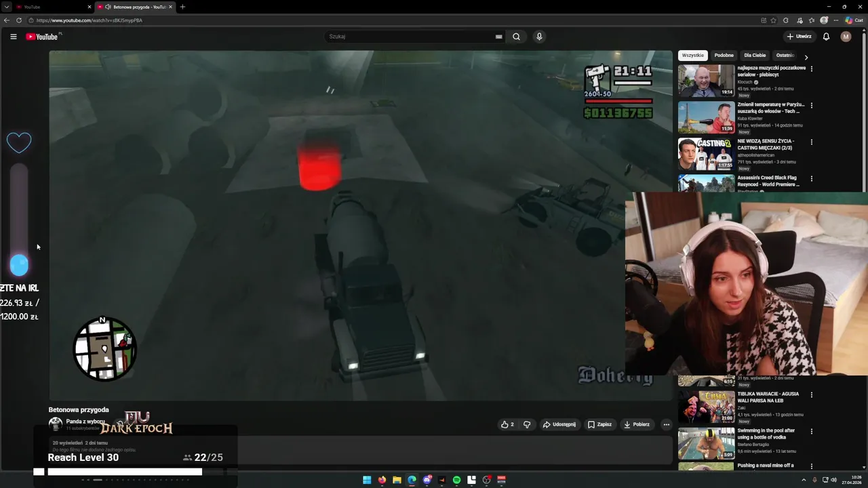This screenshot has height=488, width=868.
Task: Open Microsoft Edge from the taskbar
Action: click(x=412, y=480)
